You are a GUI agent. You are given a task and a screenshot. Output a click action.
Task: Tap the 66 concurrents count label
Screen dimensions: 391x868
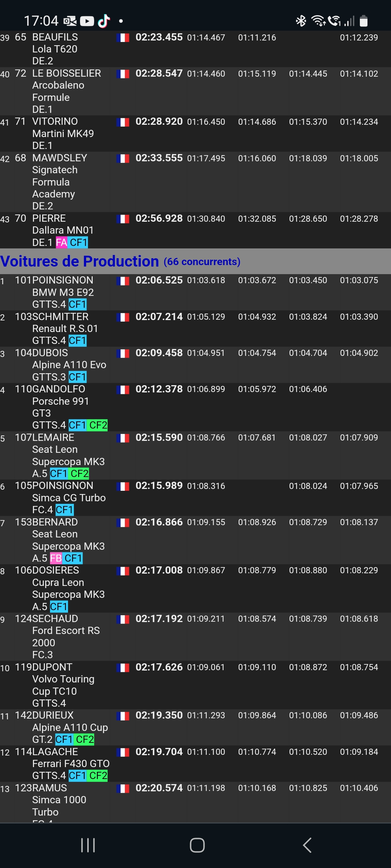(x=202, y=261)
